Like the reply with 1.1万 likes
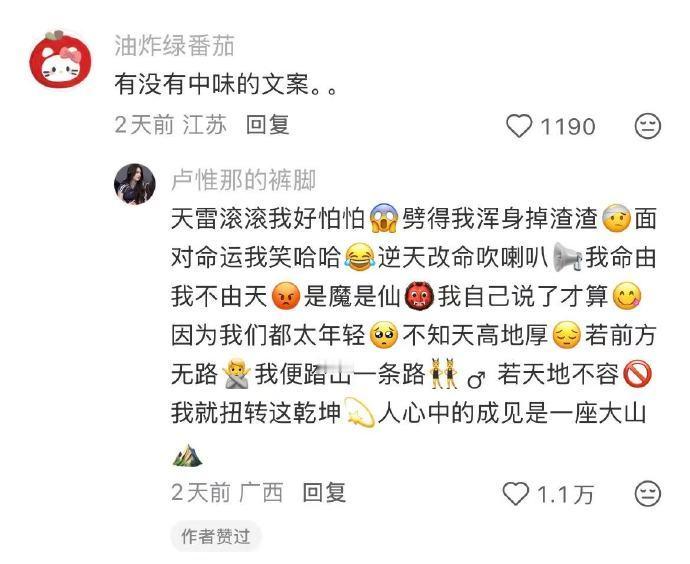This screenshot has height=564, width=690. (516, 493)
